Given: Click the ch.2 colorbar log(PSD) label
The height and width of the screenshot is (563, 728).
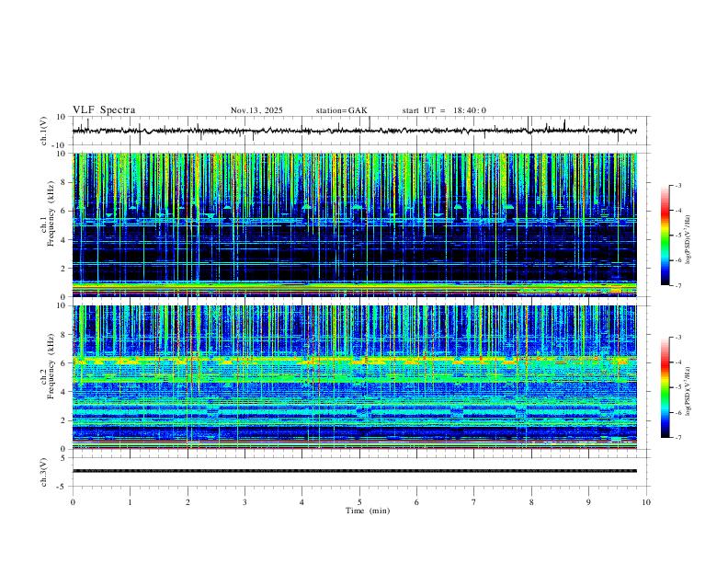Looking at the screenshot, I should pyautogui.click(x=688, y=391).
